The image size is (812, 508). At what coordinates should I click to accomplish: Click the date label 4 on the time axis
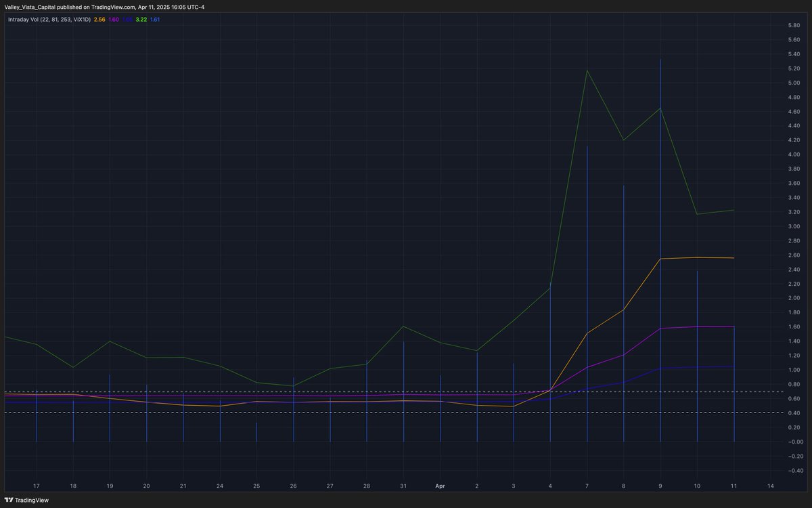click(550, 486)
